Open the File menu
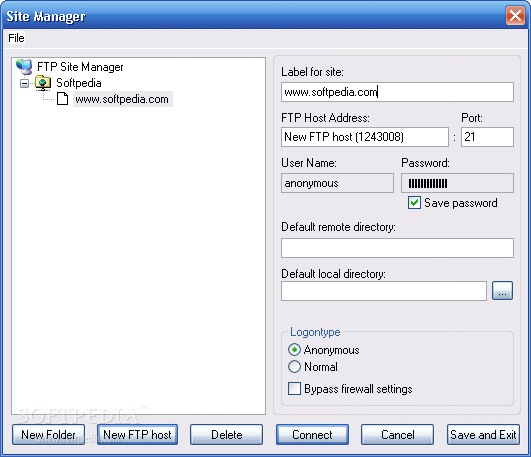This screenshot has height=457, width=531. click(x=16, y=38)
